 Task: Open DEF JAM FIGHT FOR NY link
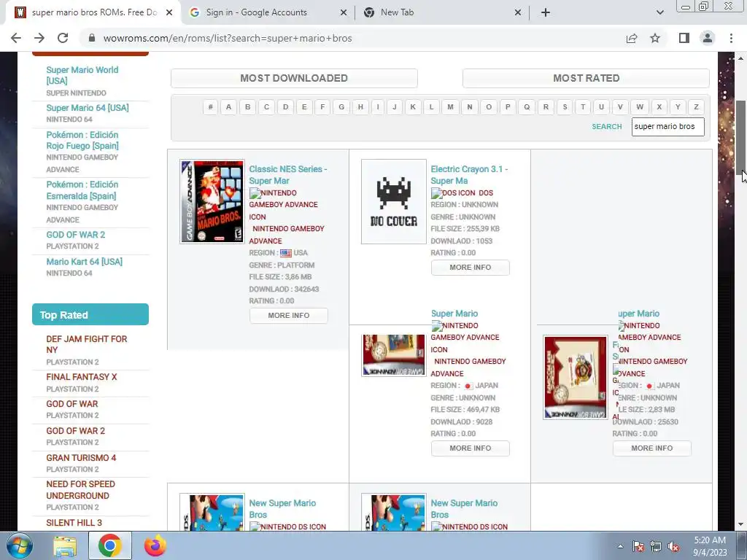click(87, 344)
